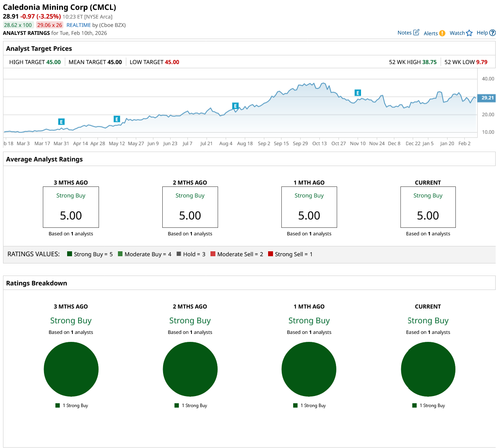Screen dimensions: 496x448
Task: Click the orange Alerts exclamation icon
Action: tap(442, 33)
